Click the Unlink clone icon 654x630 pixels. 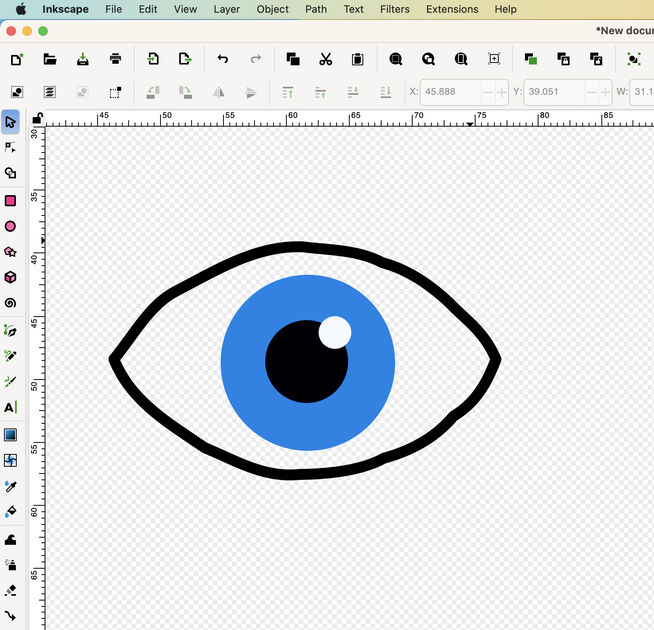pos(596,59)
